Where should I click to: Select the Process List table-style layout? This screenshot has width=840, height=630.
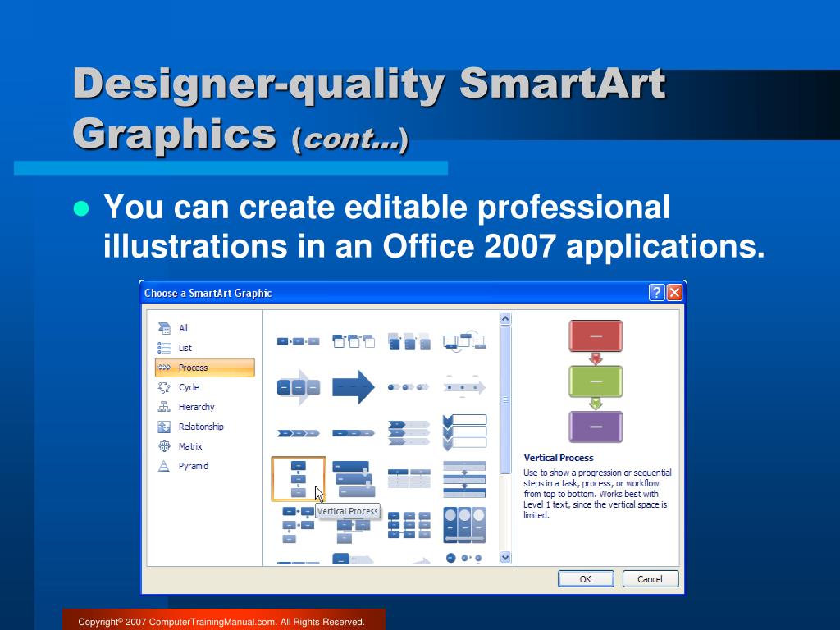coord(409,478)
